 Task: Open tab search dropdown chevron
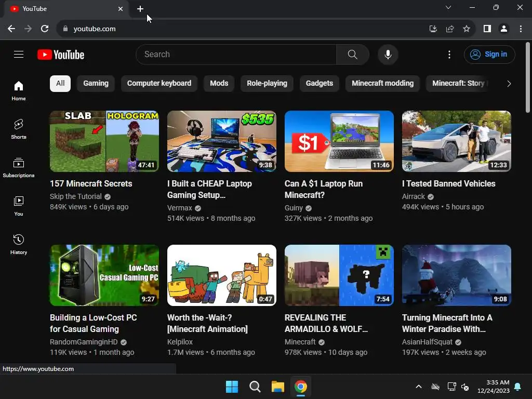click(448, 7)
